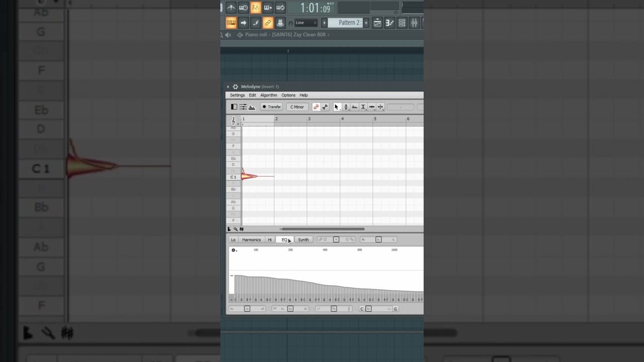Switch to the Synth tab
Viewport: 644px width, 362px height.
303,240
